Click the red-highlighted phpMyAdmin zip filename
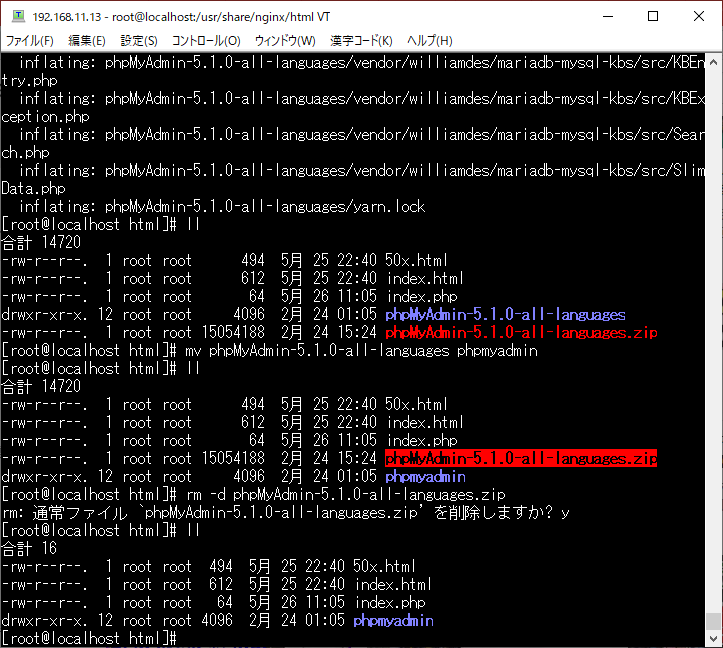The height and width of the screenshot is (648, 723). 521,459
